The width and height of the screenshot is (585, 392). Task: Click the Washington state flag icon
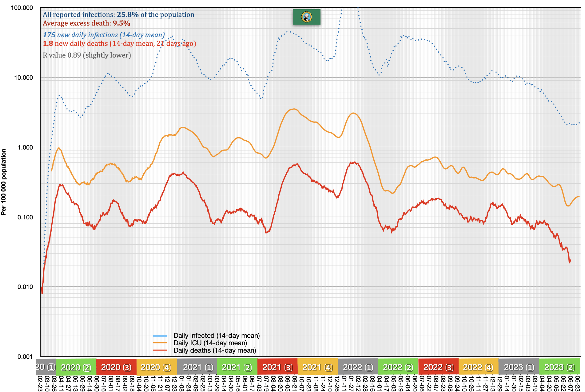coord(306,17)
